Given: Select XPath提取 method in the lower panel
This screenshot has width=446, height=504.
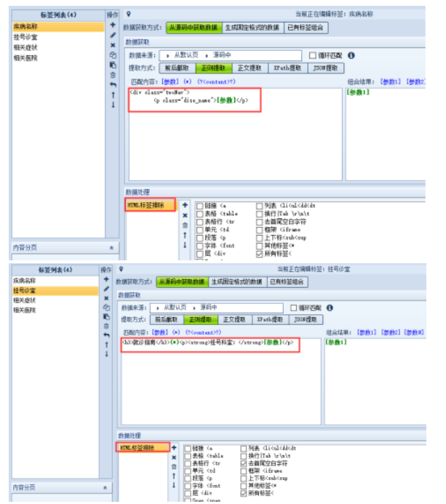Looking at the screenshot, I should [x=271, y=319].
